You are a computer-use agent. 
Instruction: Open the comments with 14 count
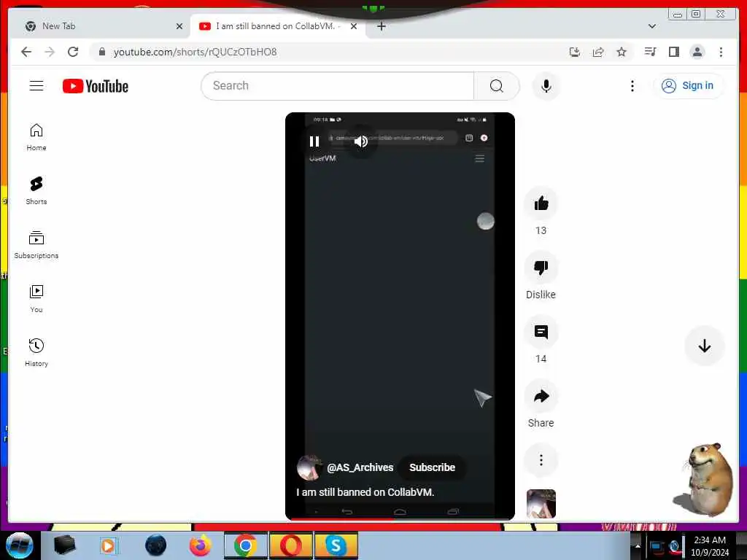pyautogui.click(x=541, y=332)
